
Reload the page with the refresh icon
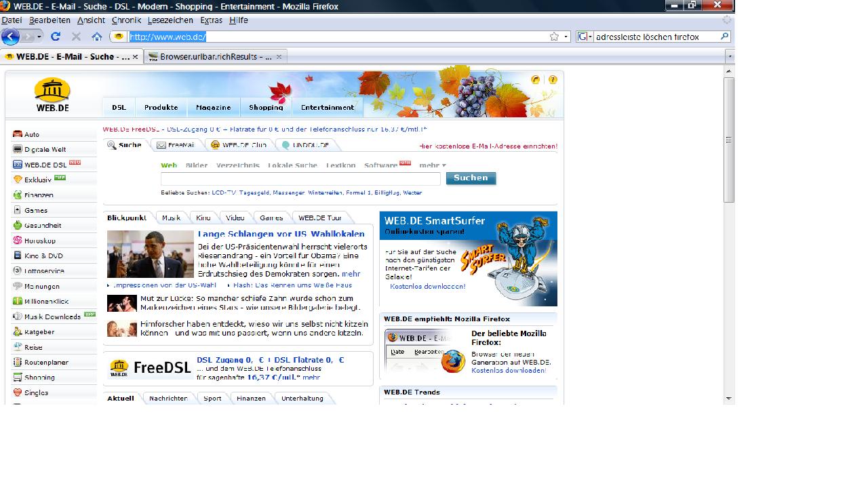[x=56, y=37]
